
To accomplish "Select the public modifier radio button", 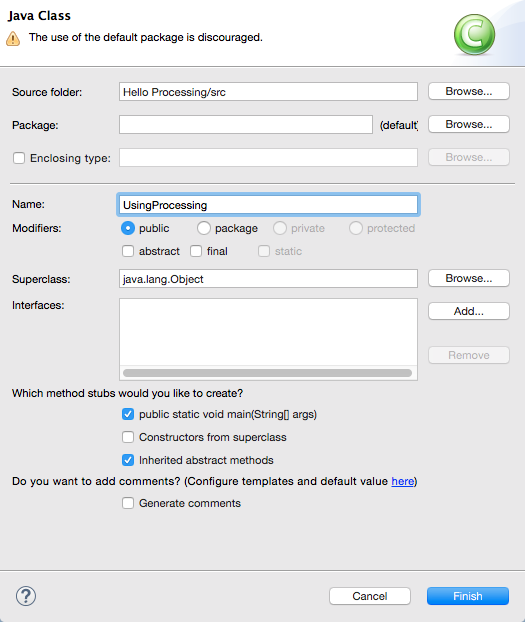I will [128, 228].
